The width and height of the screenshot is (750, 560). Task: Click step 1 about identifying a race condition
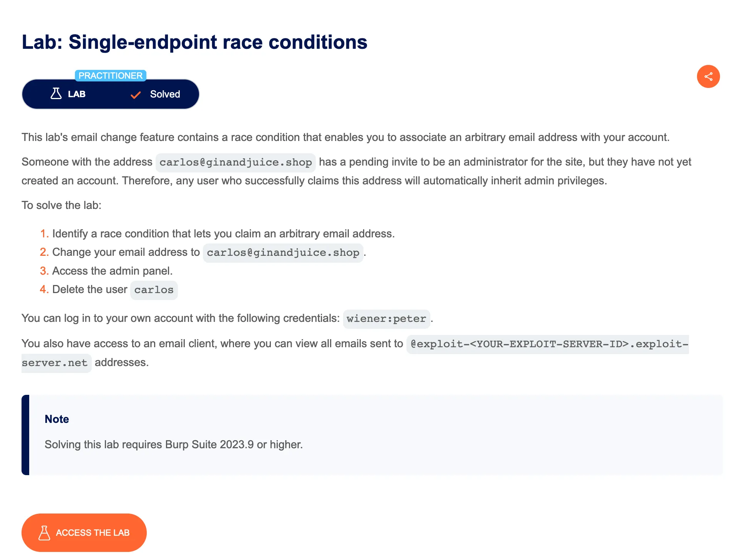tap(223, 234)
